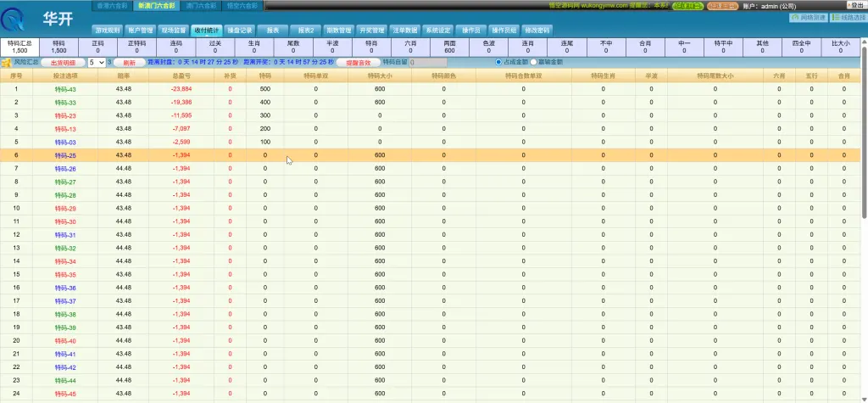Open the 报表 menu

tap(272, 30)
